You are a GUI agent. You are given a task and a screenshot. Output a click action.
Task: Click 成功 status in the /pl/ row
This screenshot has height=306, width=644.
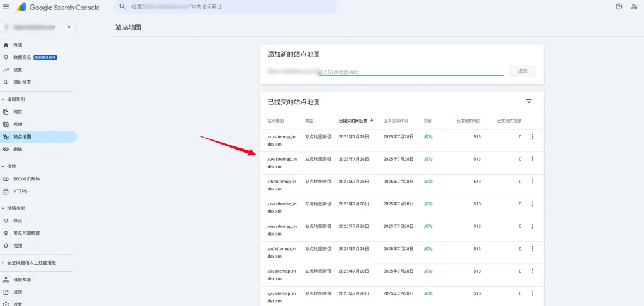428,271
